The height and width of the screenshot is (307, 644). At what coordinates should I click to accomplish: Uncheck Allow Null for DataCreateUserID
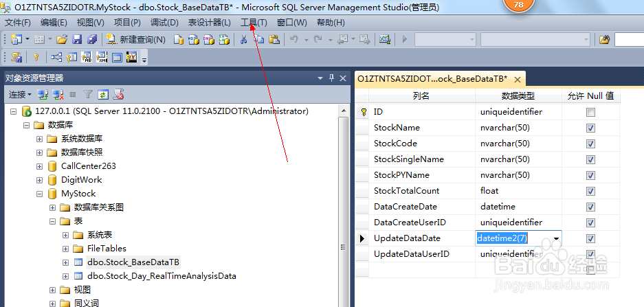click(590, 223)
